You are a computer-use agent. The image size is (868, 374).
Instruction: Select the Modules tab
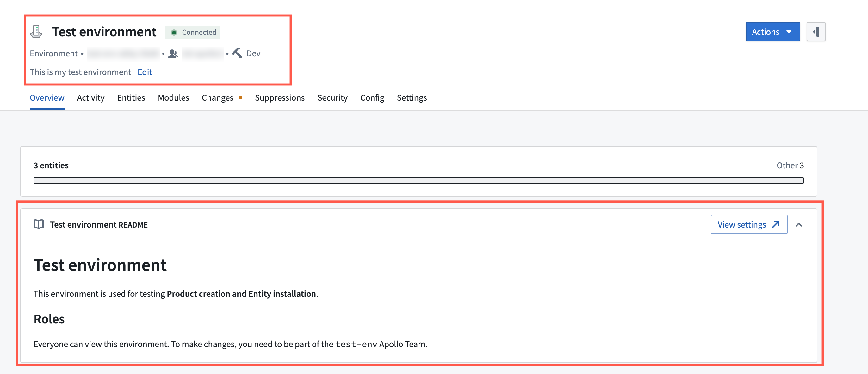[174, 98]
